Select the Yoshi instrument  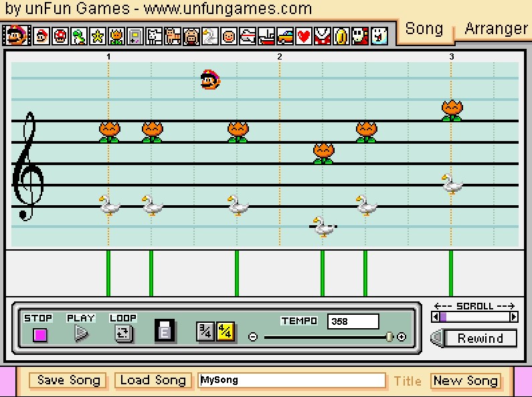(79, 36)
